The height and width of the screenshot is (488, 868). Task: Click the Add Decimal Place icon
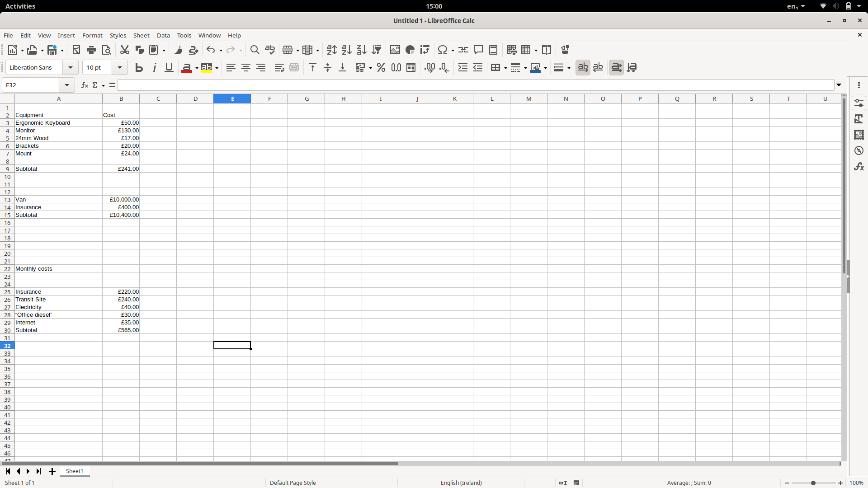[x=429, y=67]
